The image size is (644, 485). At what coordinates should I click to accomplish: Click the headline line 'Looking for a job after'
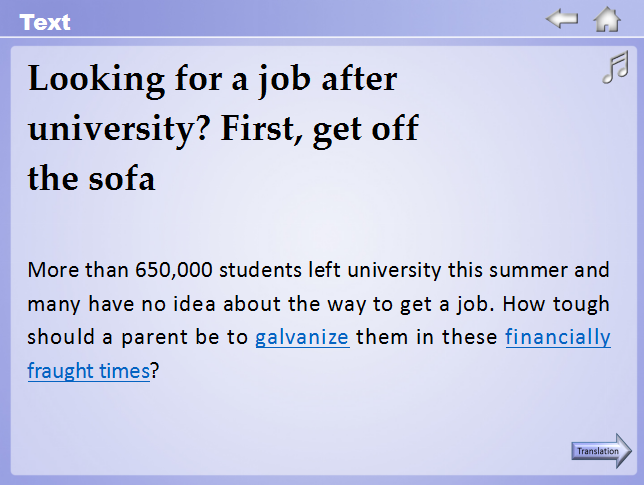click(213, 78)
